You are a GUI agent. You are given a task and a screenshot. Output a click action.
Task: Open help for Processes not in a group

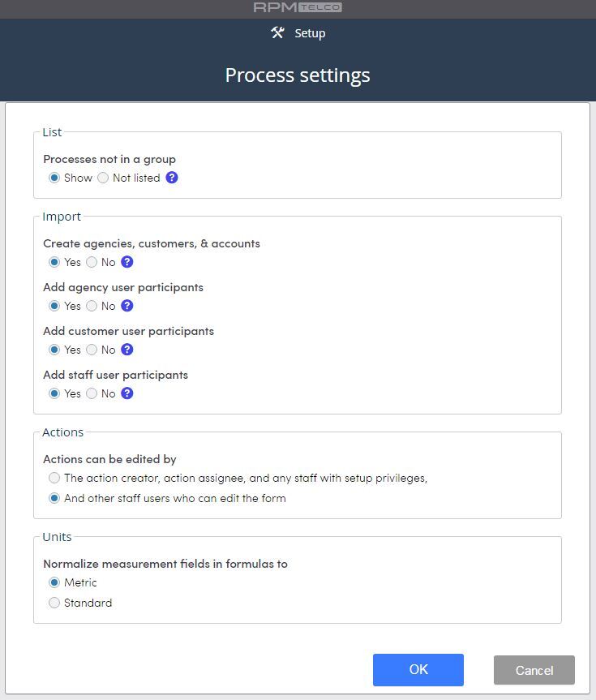[172, 178]
